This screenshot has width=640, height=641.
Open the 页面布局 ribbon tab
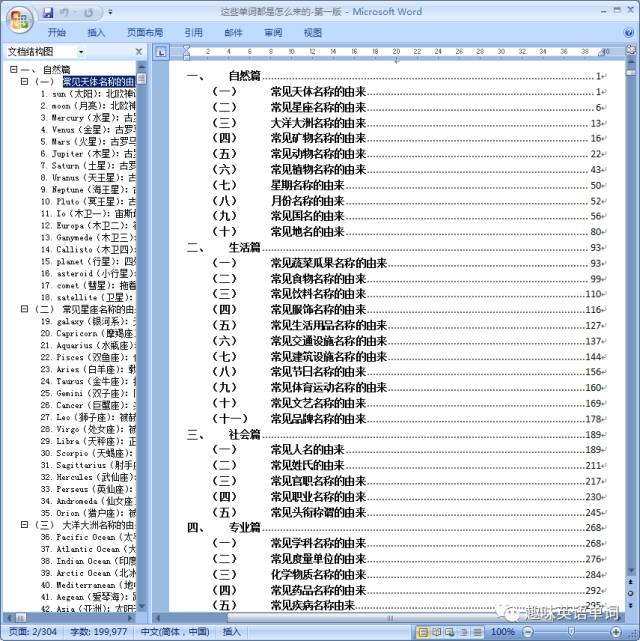pos(145,32)
